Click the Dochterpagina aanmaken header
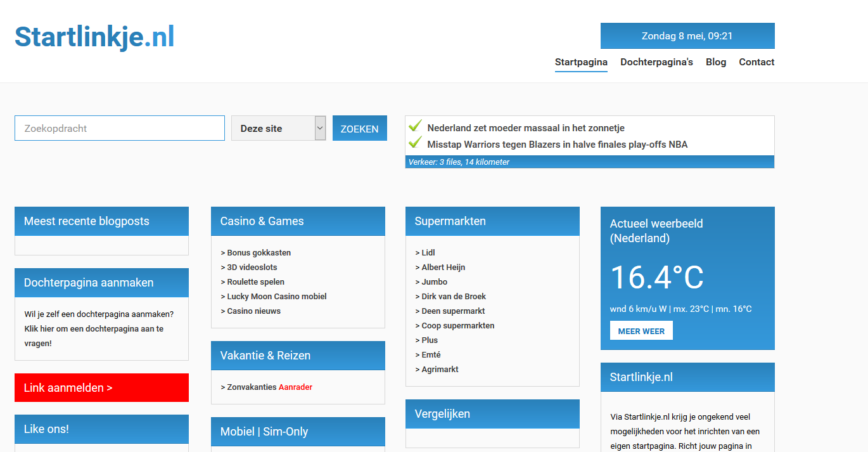 pos(101,283)
